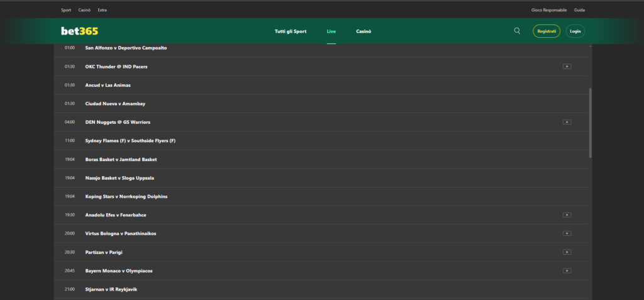Image resolution: width=644 pixels, height=300 pixels.
Task: Click the bet365 logo
Action: tap(79, 31)
